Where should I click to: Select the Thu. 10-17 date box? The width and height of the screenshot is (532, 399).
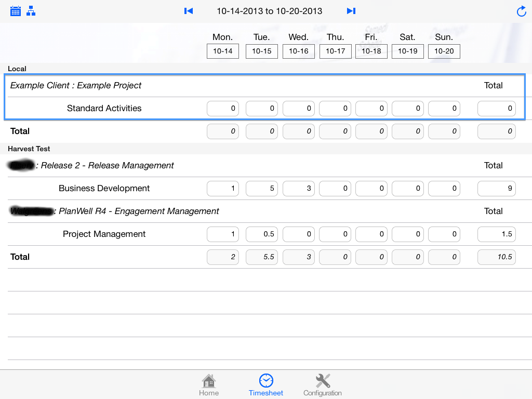coord(336,51)
